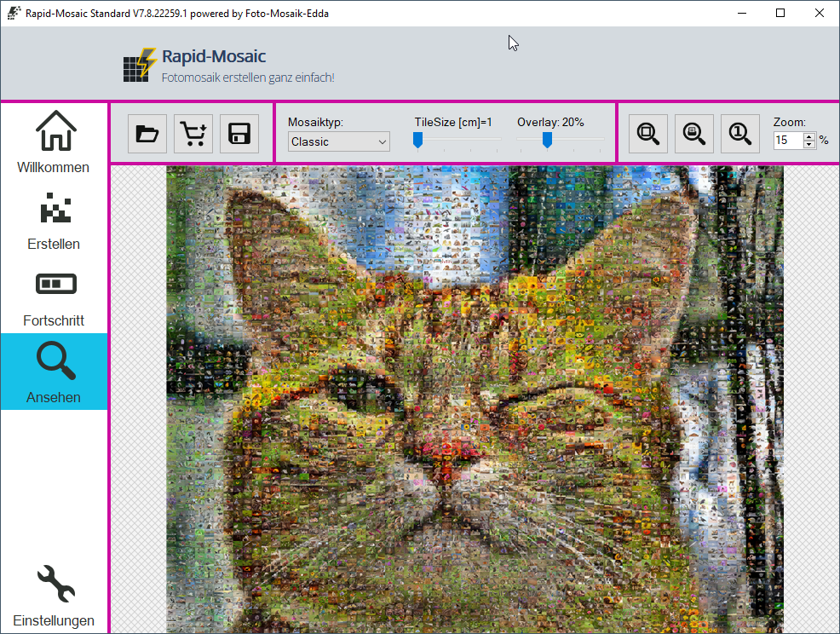
Task: Set zoom to 1:1 with magnifier icon
Action: 740,134
